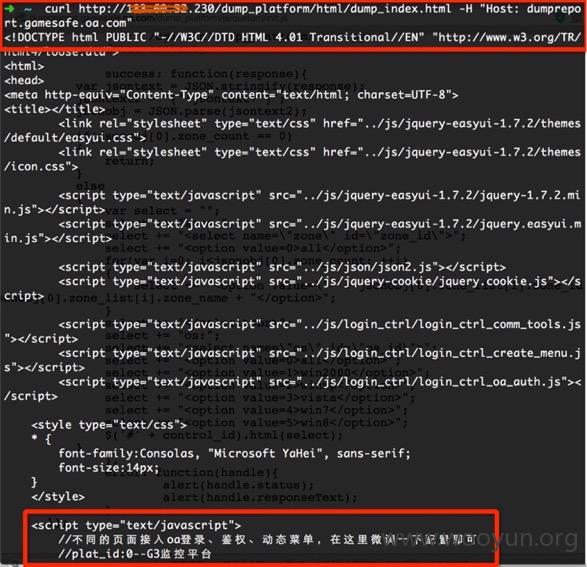587x567 pixels.
Task: Click the empty title tag line
Action: [x=55, y=109]
